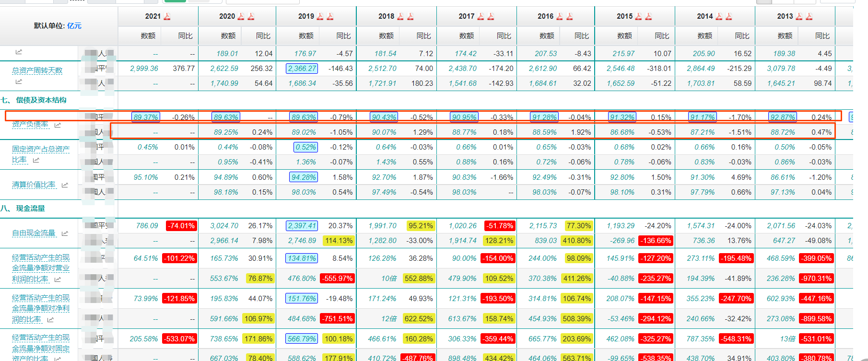
Task: Click red highlighted cell -555.97%
Action: click(x=338, y=279)
